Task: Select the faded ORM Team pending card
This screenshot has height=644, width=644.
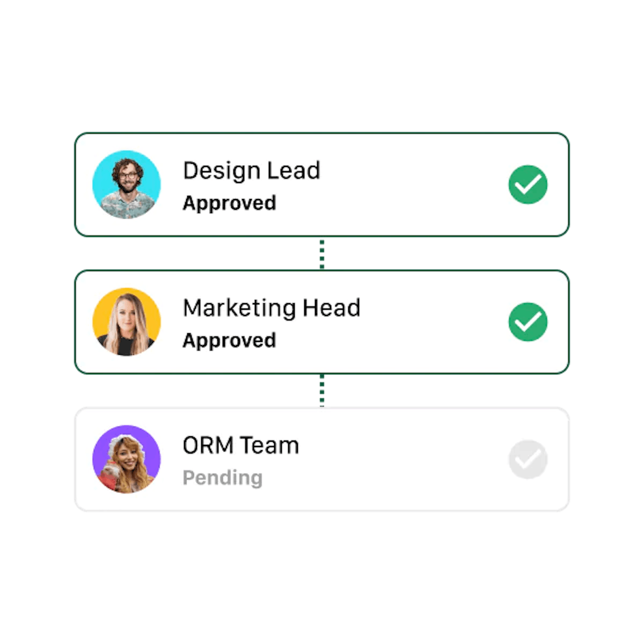Action: (x=322, y=459)
